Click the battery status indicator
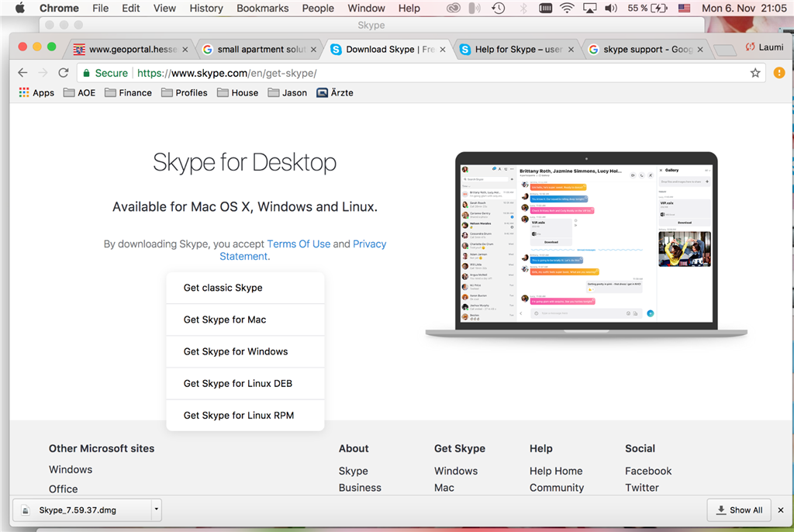 click(x=647, y=8)
